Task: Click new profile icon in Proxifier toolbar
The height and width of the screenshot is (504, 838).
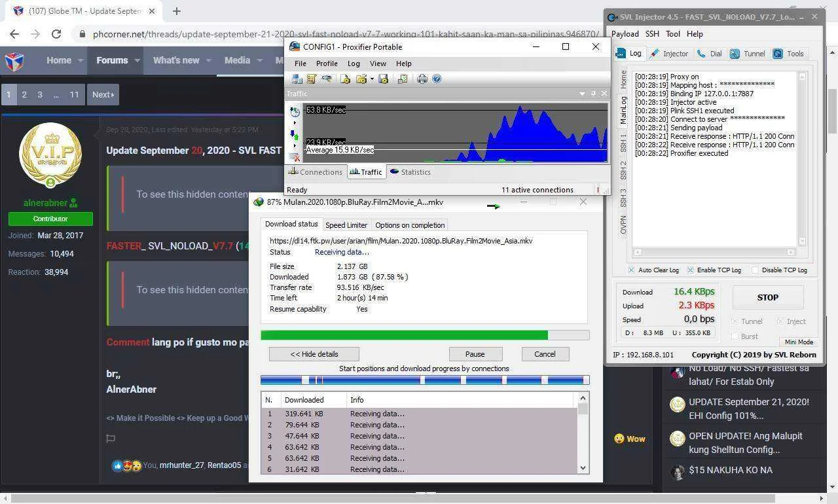Action: (x=346, y=79)
